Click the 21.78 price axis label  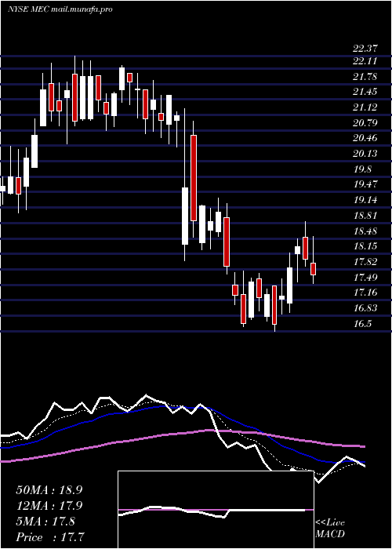point(365,77)
